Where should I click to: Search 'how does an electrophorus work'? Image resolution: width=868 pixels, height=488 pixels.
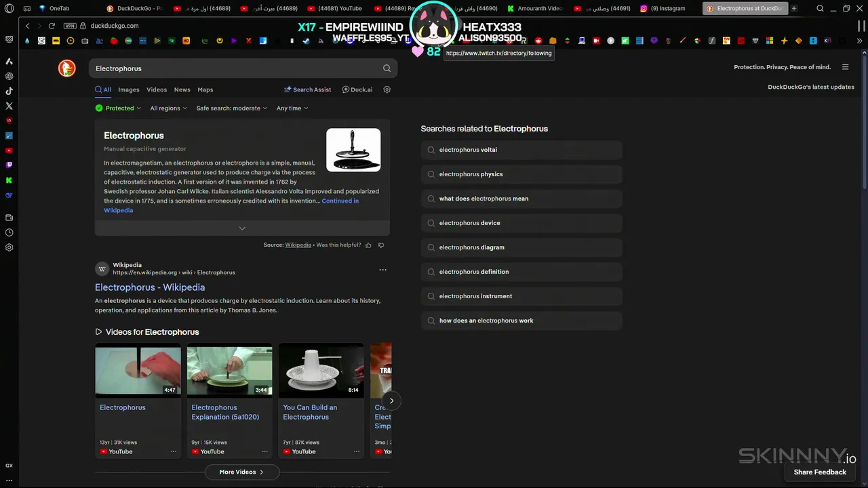click(521, 321)
